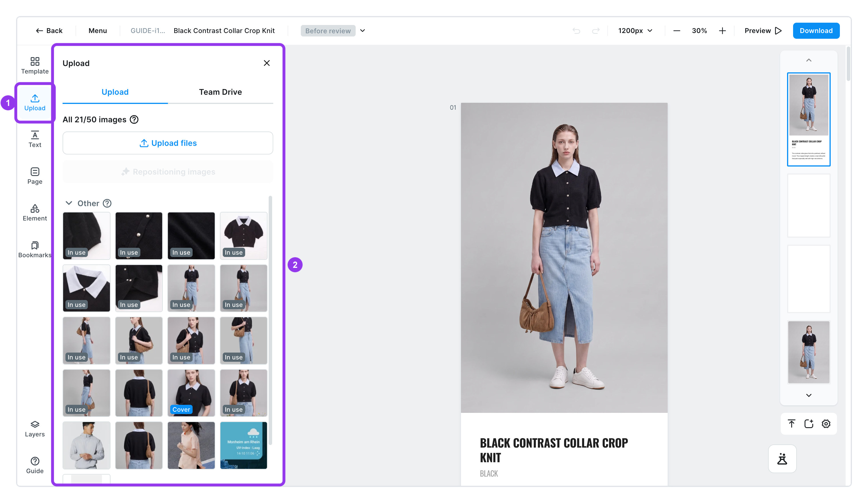Screen dimensions: 868x503
Task: Click help icon next to Other
Action: (x=107, y=203)
